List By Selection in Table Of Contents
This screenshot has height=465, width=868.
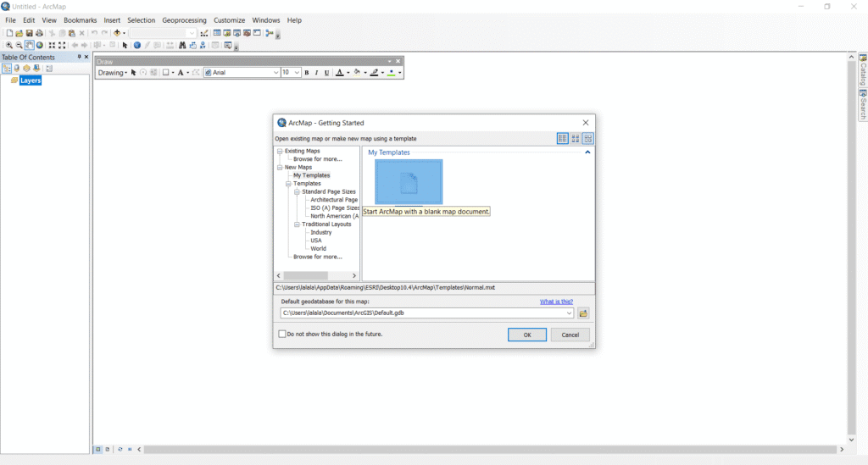tap(36, 69)
